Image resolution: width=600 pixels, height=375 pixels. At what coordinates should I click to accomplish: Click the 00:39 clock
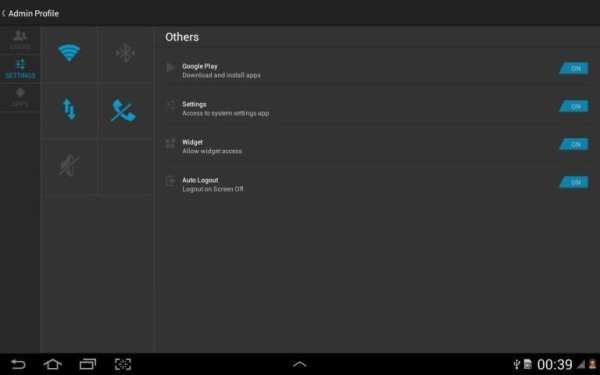pos(554,364)
